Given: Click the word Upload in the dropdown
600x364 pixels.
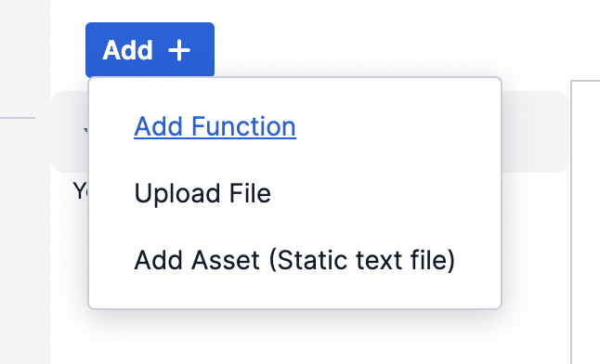Looking at the screenshot, I should (x=177, y=194).
